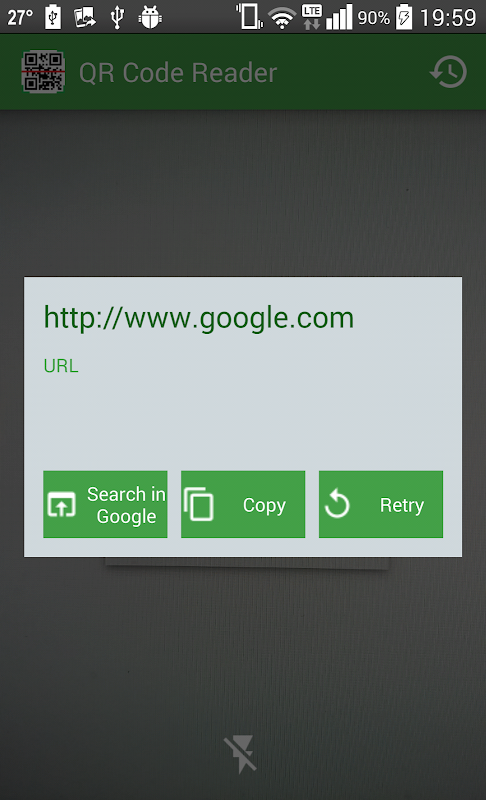The image size is (486, 800).
Task: Tap the vibrate mode phone icon
Action: tap(249, 16)
